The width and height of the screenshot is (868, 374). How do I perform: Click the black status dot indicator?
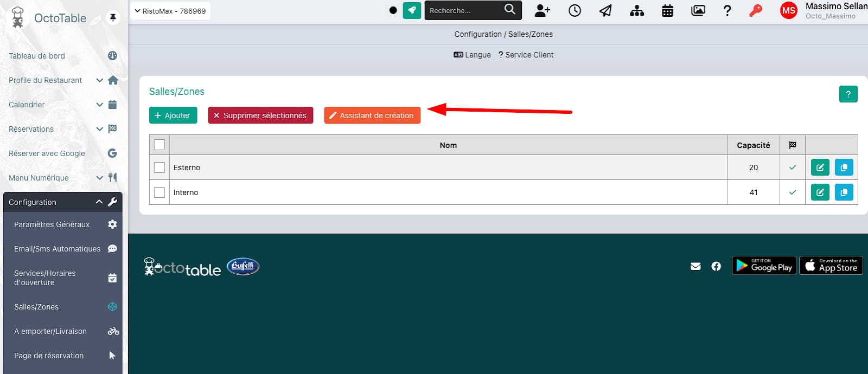tap(393, 10)
